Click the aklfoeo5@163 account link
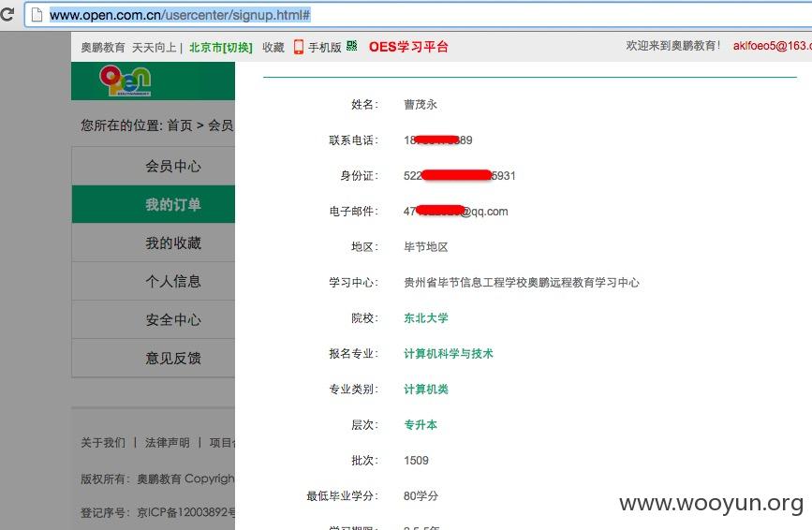 [772, 46]
